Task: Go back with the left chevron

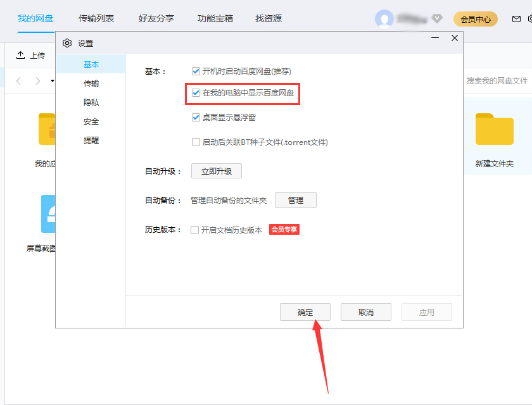Action: tap(18, 81)
